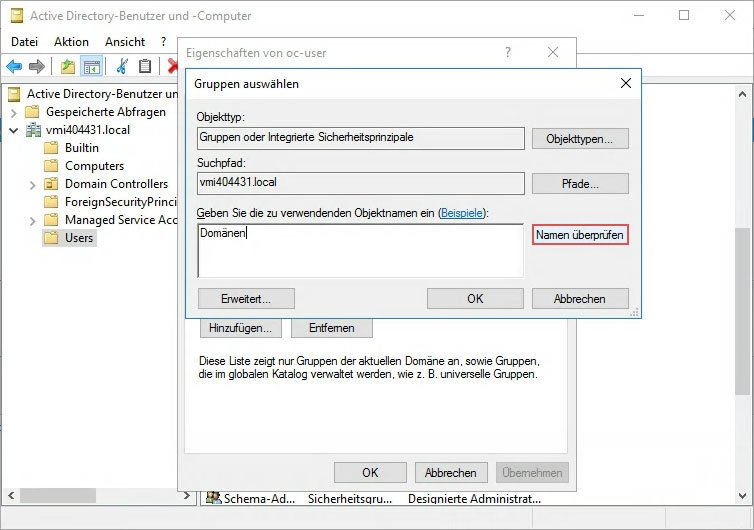The height and width of the screenshot is (530, 754).
Task: Collapse the vmi404431.local domain tree
Action: coord(14,130)
